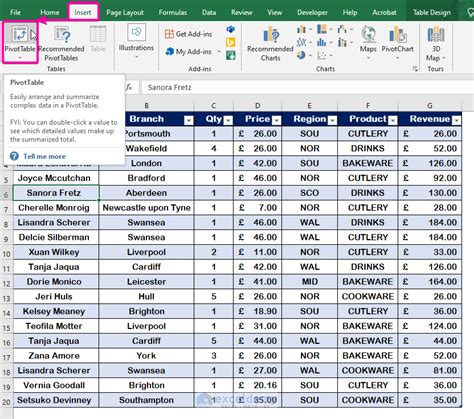Click the PivotChart button

tap(397, 43)
